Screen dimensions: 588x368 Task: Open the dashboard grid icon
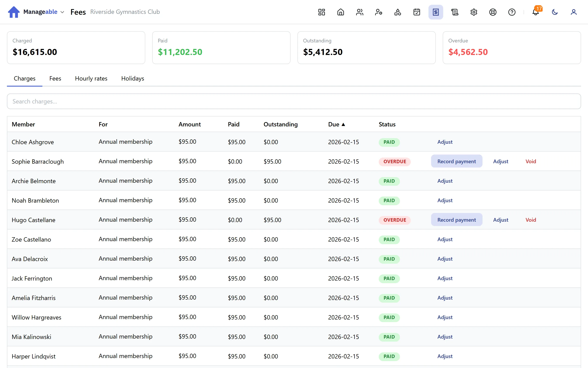click(321, 12)
